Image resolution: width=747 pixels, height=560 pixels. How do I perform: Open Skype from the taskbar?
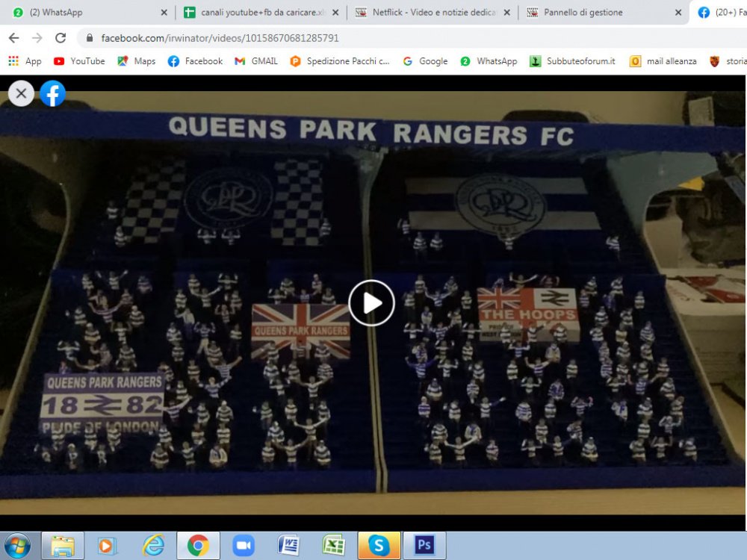tap(379, 546)
